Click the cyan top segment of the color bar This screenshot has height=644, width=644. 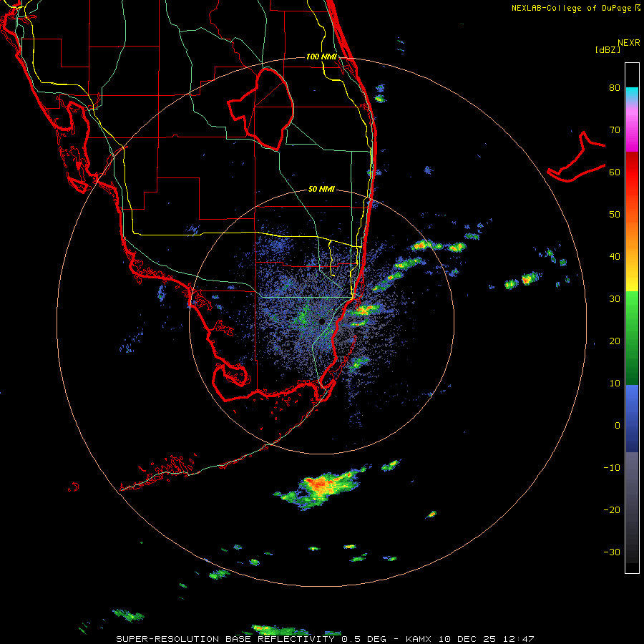point(632,94)
